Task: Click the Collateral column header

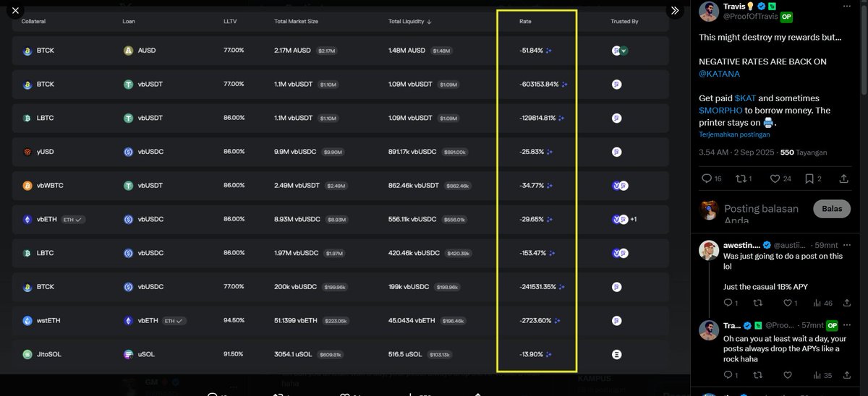Action: 33,22
